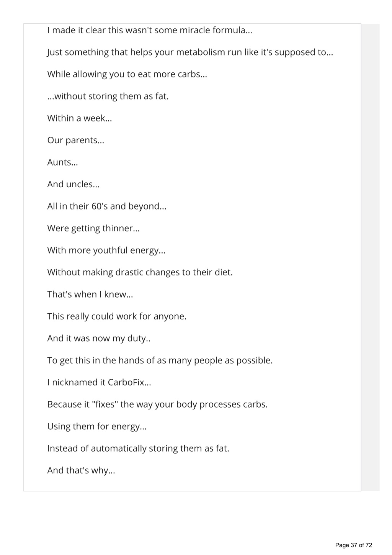Screen dimensions: 392x555
Task: Click the text 'That's when I knew...'
Action: (x=90, y=294)
